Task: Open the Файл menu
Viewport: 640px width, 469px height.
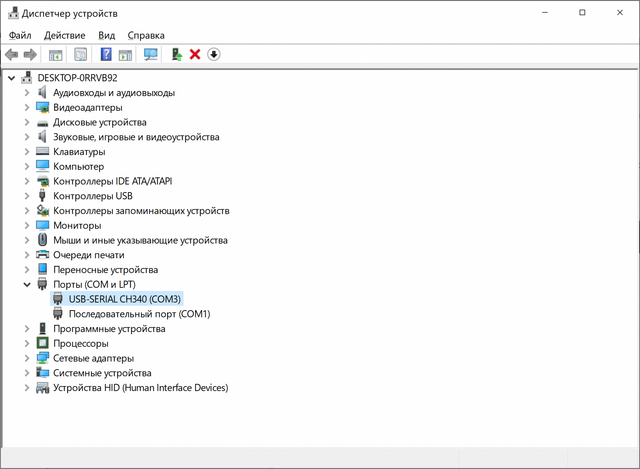Action: [20, 36]
